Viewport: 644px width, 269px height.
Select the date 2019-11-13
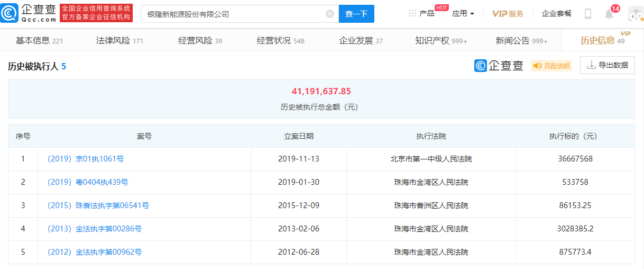tap(299, 159)
